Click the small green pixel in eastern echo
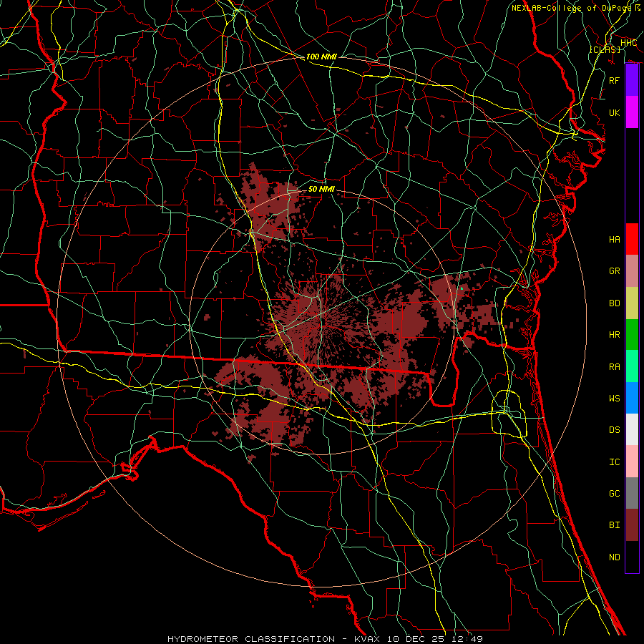Image resolution: width=644 pixels, height=644 pixels. tap(462, 288)
